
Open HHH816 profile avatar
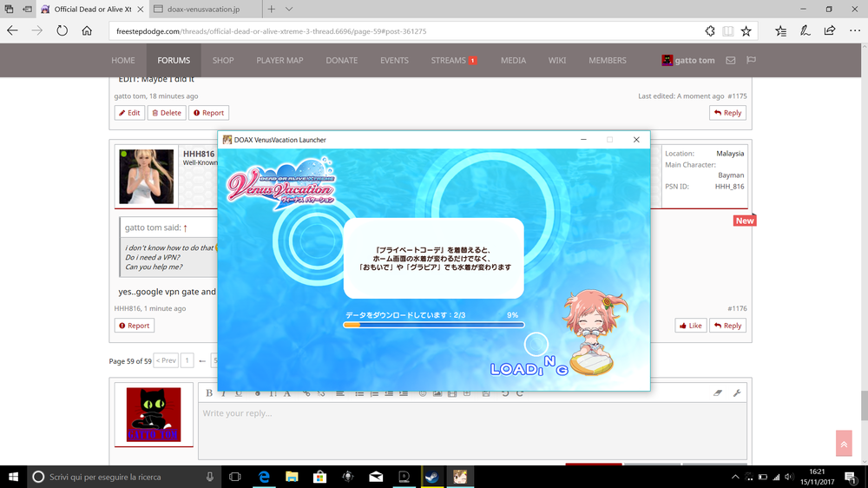click(x=146, y=176)
